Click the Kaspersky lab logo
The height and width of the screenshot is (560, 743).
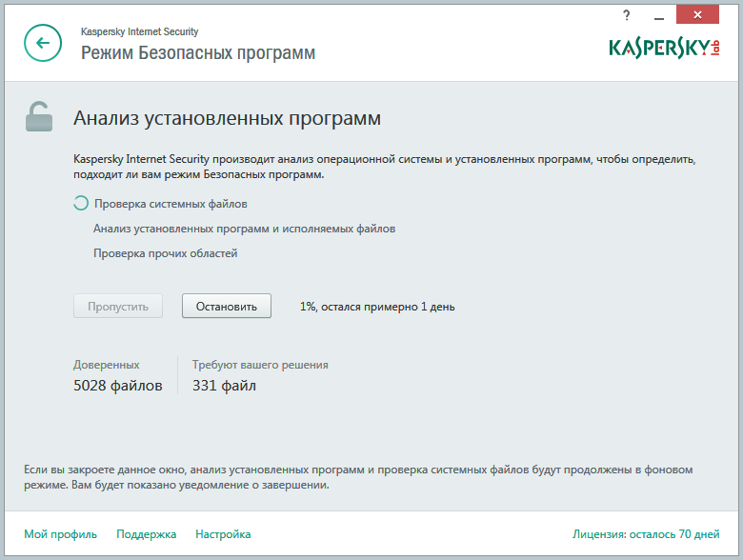(x=664, y=49)
